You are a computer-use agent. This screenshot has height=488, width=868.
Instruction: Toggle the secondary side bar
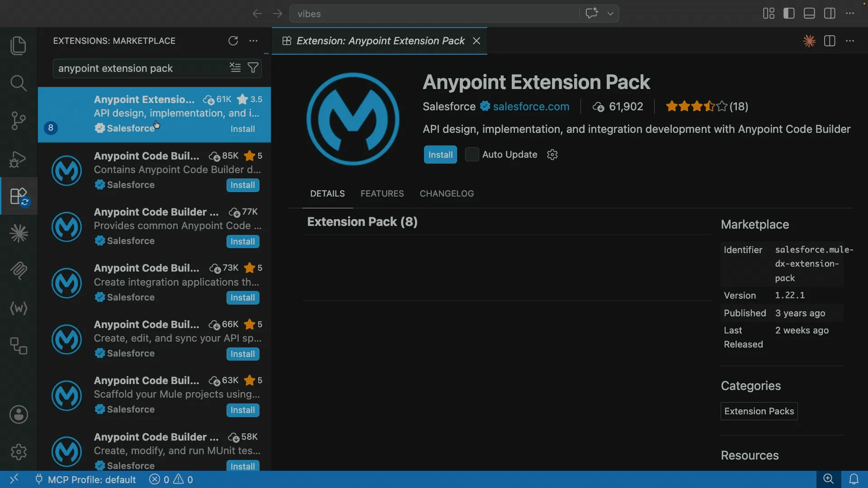point(830,14)
